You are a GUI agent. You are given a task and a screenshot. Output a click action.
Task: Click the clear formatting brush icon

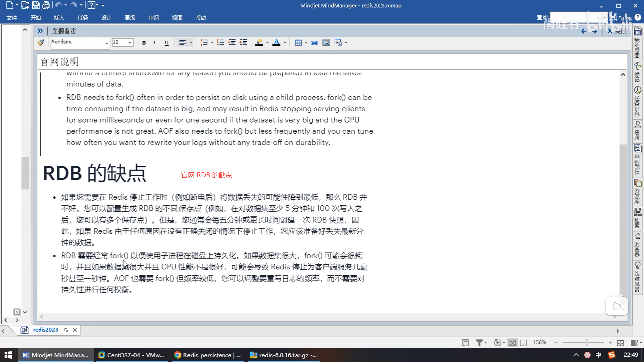click(41, 43)
